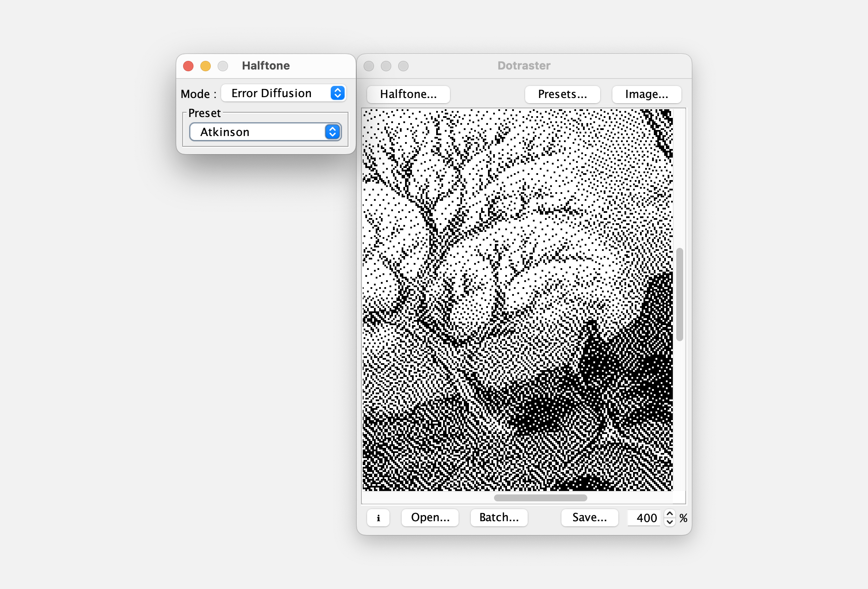Click the Save... button
The image size is (868, 589).
pos(589,517)
